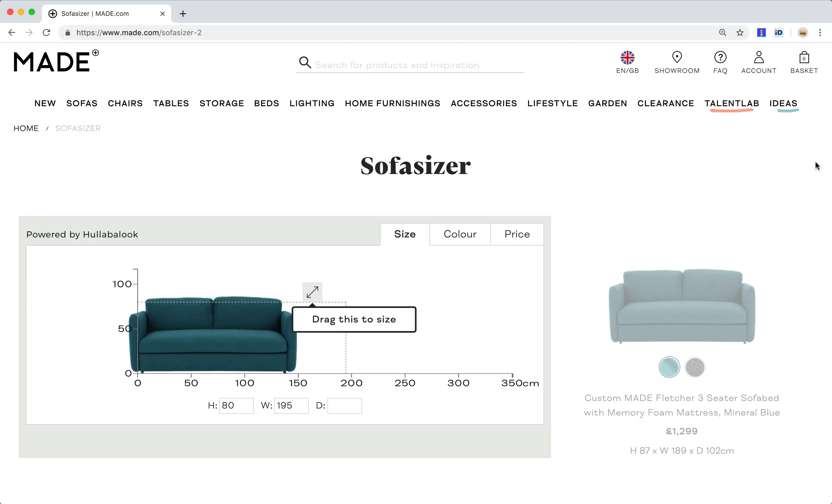Click the Depth input field
Viewport: 832px width, 504px height.
pos(344,405)
